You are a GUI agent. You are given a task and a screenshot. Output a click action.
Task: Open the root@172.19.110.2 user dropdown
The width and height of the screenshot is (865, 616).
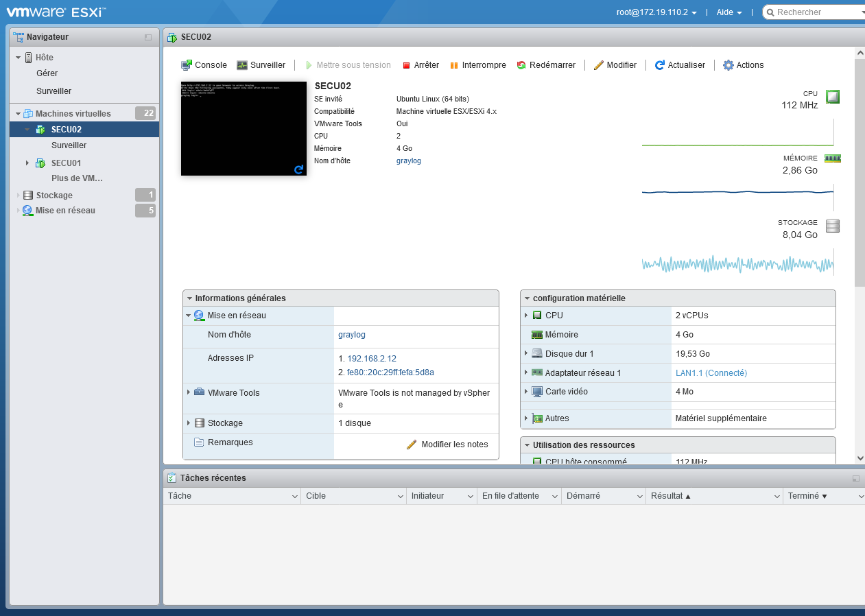click(656, 12)
